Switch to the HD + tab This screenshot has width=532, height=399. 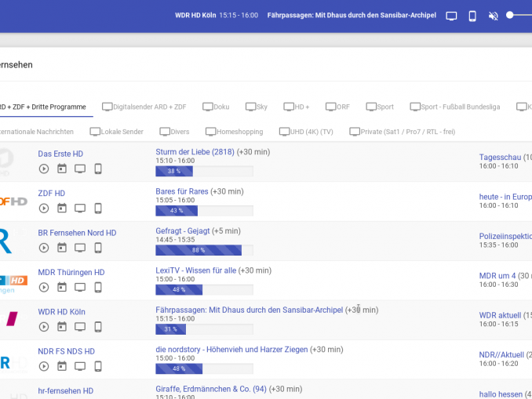point(296,107)
